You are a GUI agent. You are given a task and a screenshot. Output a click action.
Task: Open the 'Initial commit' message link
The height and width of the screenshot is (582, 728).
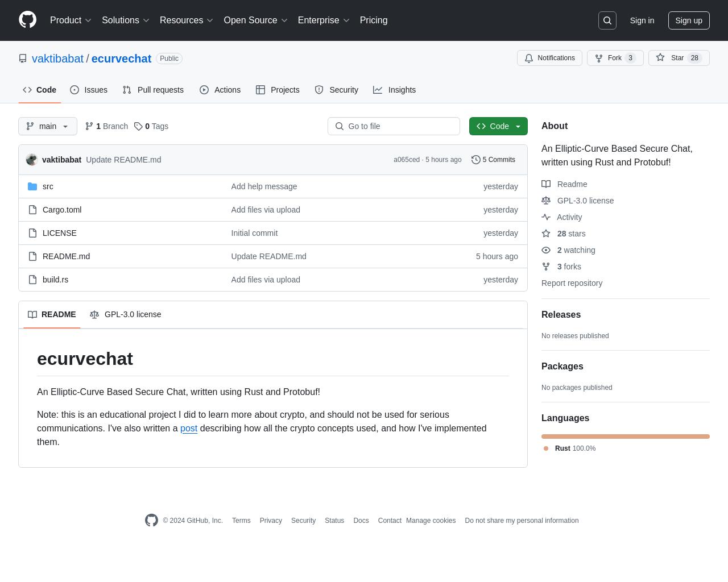tap(254, 233)
